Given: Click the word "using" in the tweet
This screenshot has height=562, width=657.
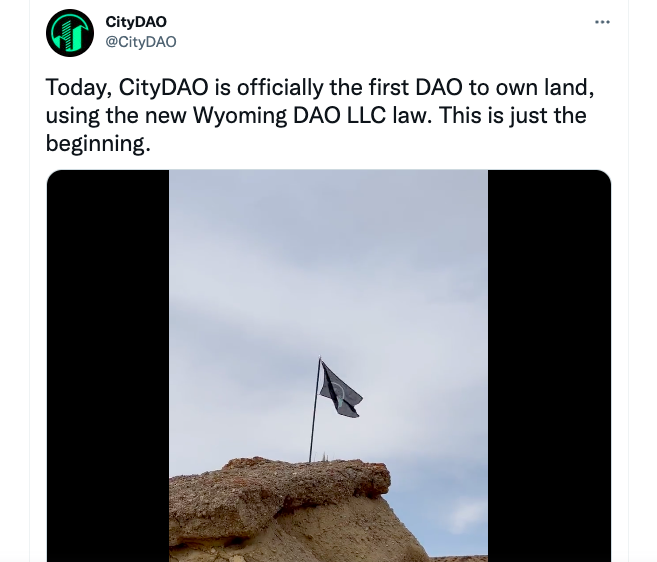Looking at the screenshot, I should (72, 116).
